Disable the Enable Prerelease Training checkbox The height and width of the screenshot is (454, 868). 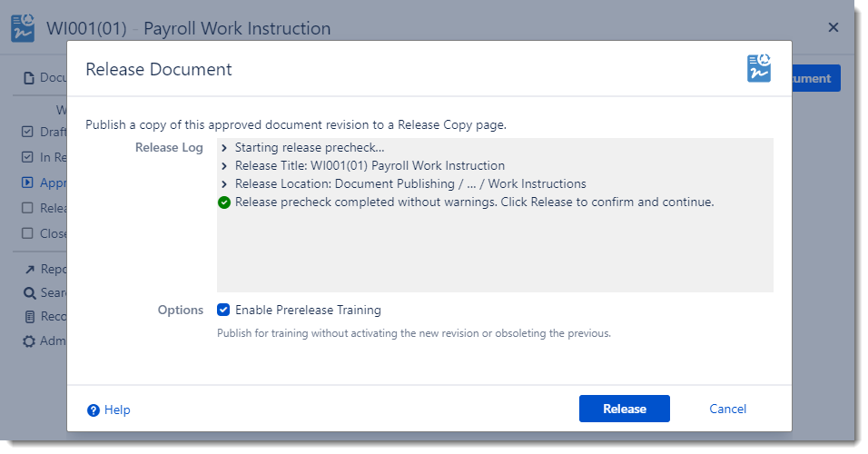pyautogui.click(x=223, y=310)
